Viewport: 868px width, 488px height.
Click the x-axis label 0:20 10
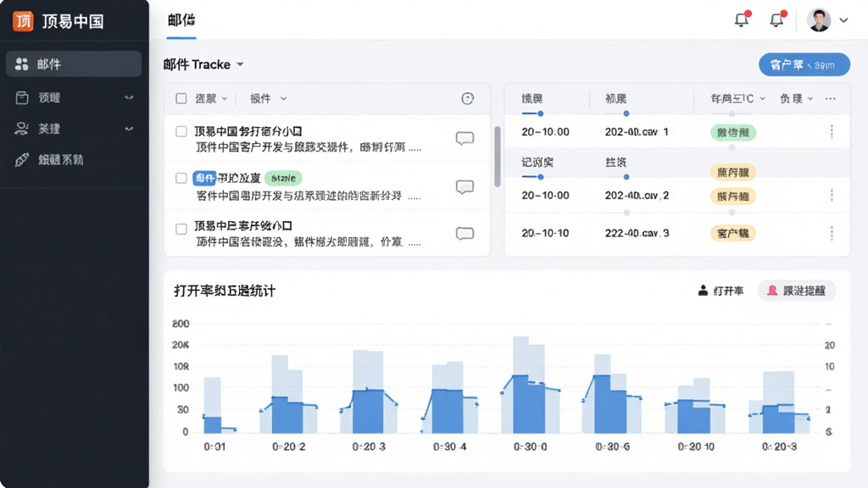696,446
